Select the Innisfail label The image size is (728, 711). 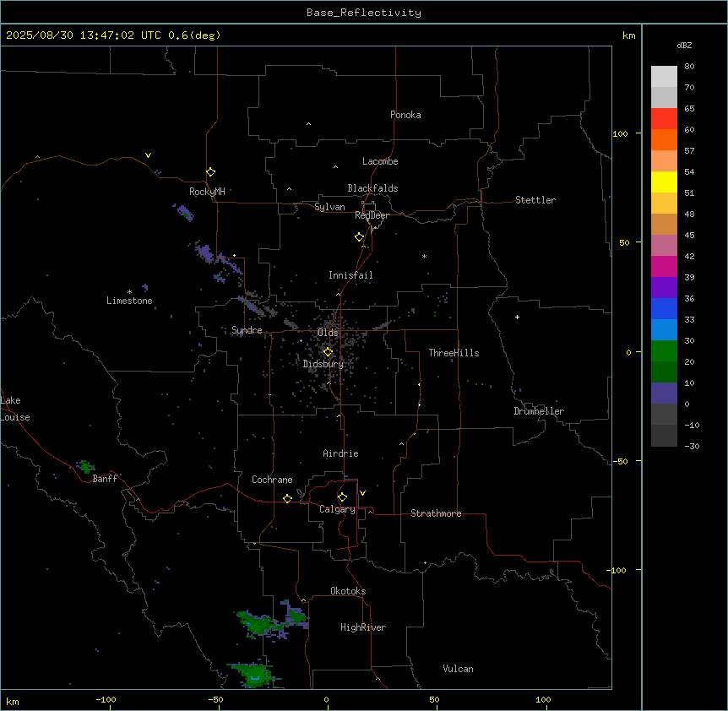(x=350, y=275)
